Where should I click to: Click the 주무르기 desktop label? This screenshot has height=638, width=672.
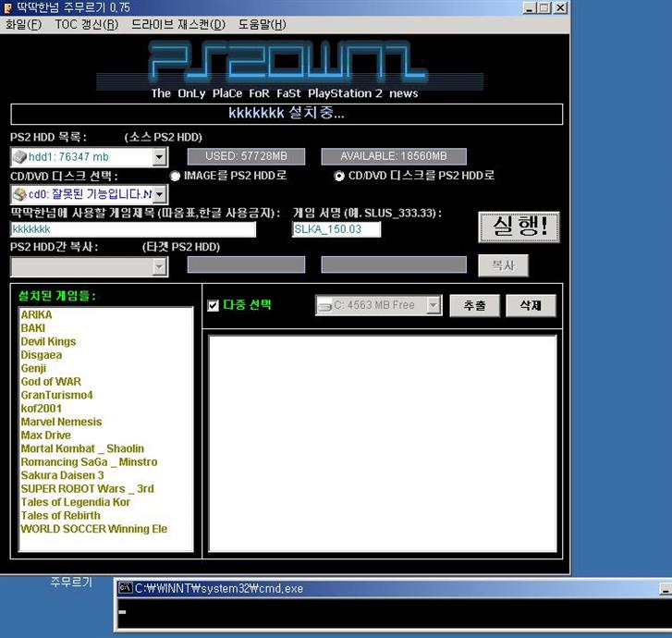tap(71, 583)
